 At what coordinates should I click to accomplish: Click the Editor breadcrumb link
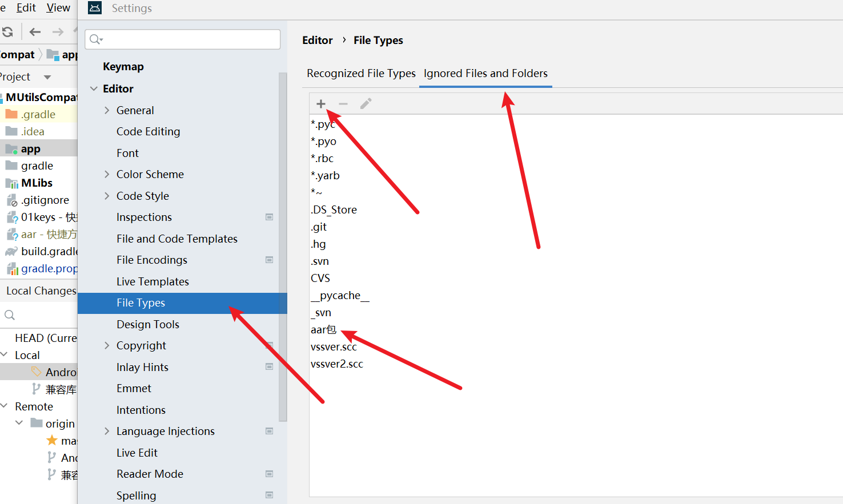[x=318, y=40]
